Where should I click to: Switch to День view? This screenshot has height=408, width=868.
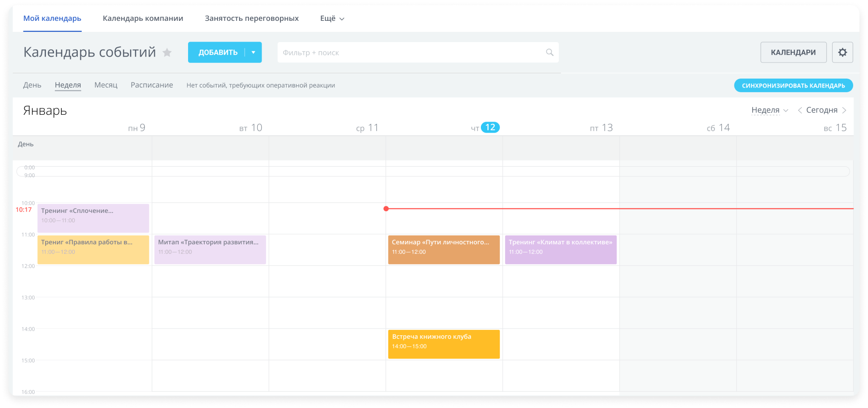tap(32, 85)
